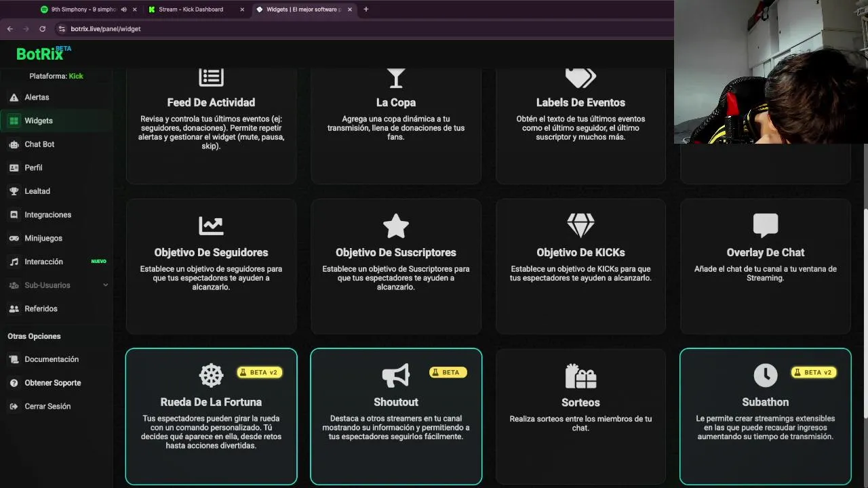Image resolution: width=868 pixels, height=488 pixels.
Task: Open Rueda De La Fortuna card title
Action: [x=211, y=403]
